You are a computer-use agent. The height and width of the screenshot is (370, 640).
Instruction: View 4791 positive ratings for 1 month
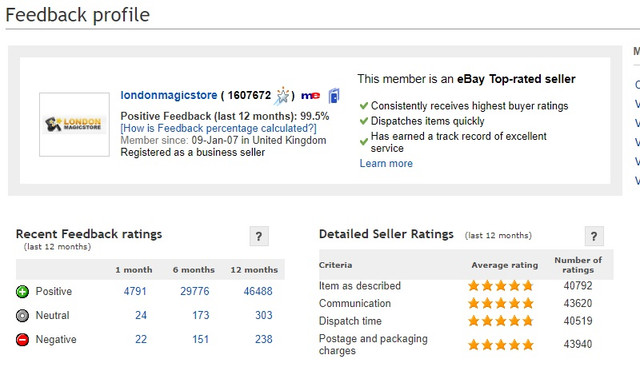click(x=135, y=291)
